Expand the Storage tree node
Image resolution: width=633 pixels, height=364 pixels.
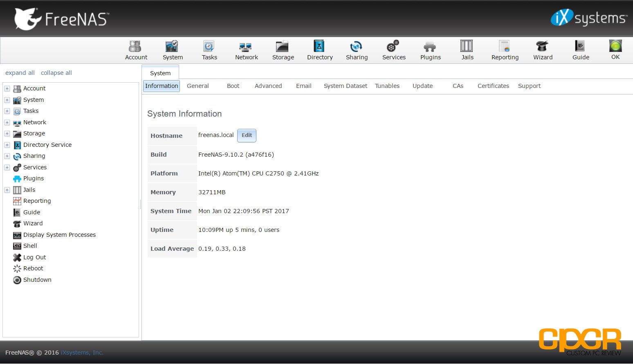[7, 133]
